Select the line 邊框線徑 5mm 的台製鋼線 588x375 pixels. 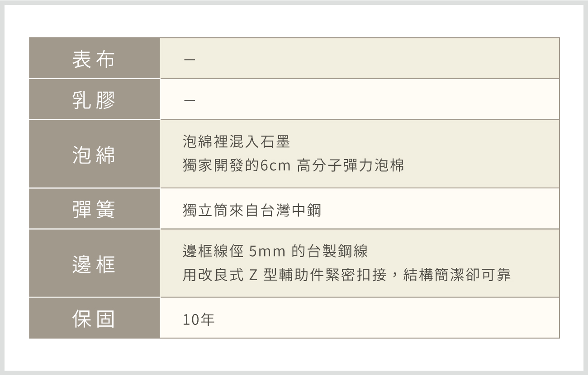(x=275, y=251)
